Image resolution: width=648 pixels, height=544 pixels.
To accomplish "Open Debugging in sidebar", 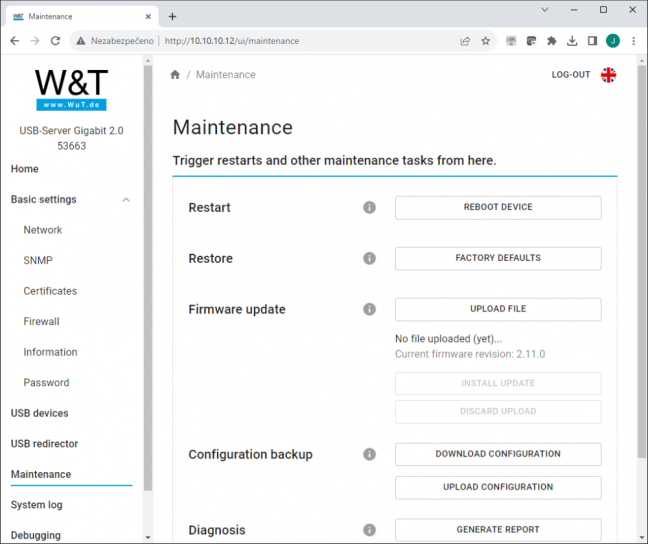I will [x=36, y=535].
